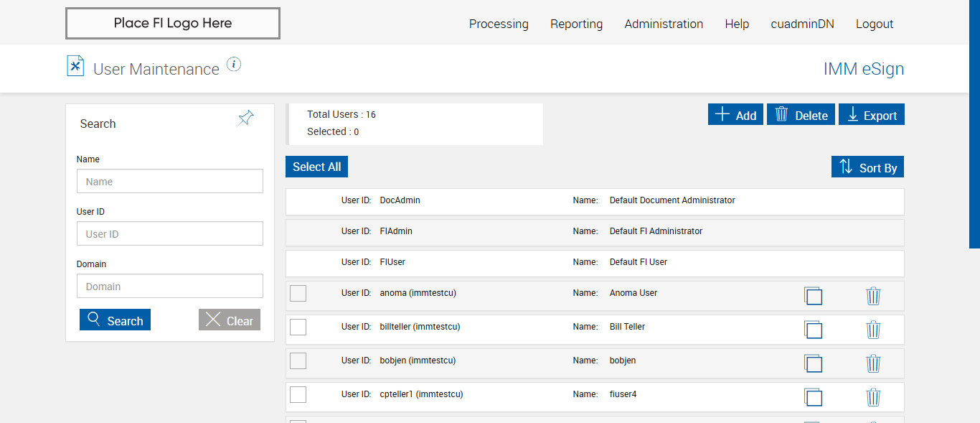Click the Select All button

(316, 167)
